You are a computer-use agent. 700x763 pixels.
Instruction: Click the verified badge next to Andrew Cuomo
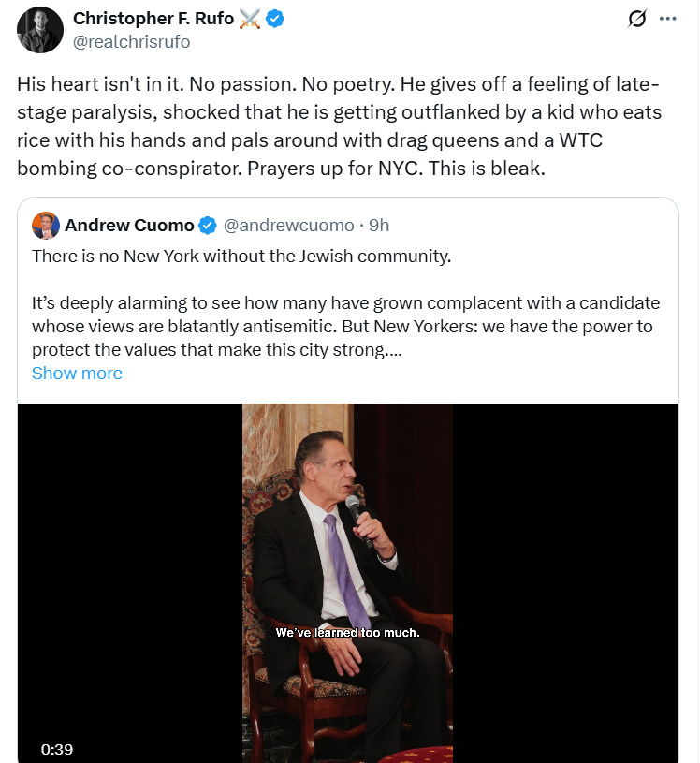208,226
